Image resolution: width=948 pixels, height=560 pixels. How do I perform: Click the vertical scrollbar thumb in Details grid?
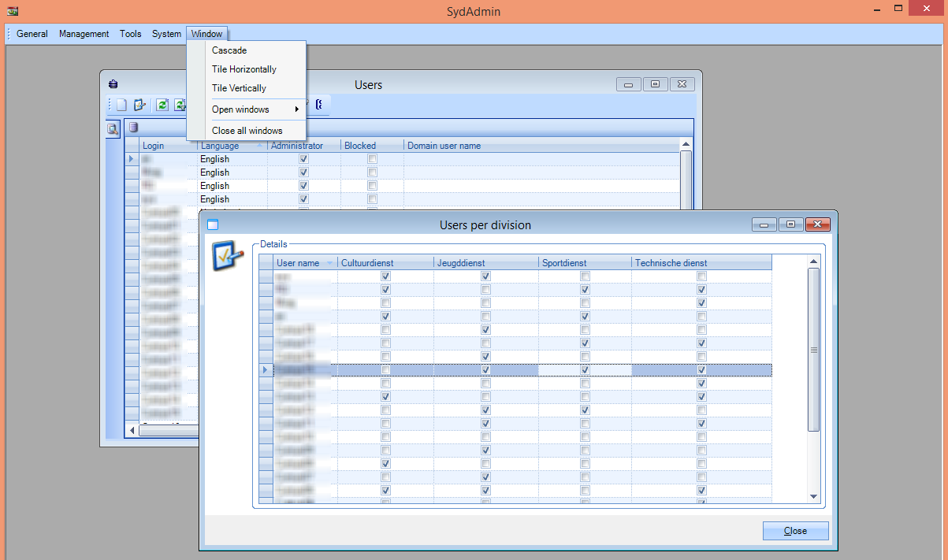point(813,349)
